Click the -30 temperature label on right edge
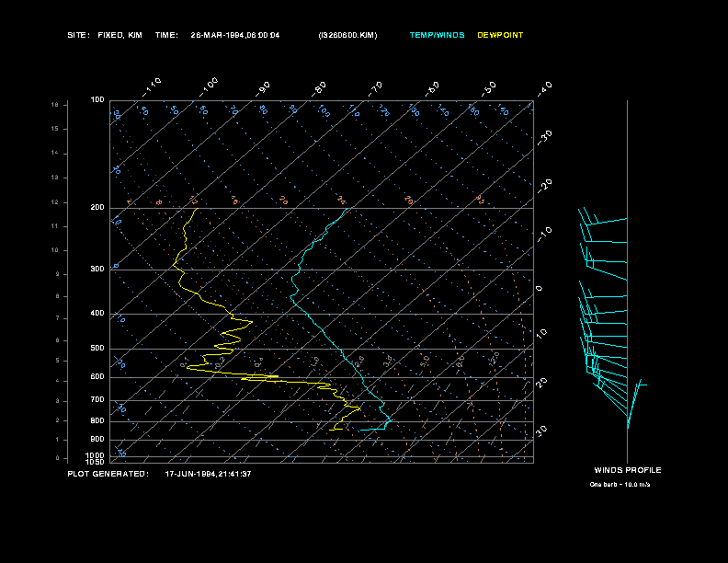This screenshot has height=563, width=728. (x=544, y=138)
